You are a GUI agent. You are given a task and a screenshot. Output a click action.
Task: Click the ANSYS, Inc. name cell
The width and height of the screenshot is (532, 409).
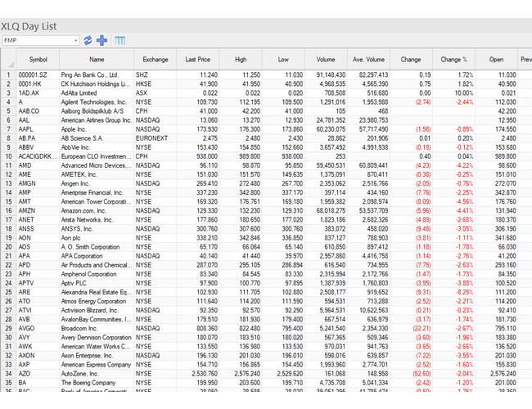tap(97, 229)
